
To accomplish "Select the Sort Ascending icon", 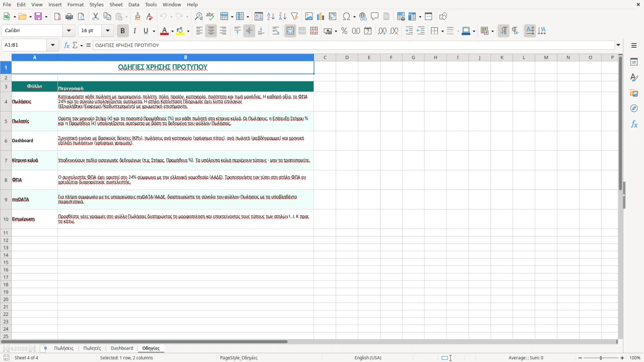I will pos(271,17).
